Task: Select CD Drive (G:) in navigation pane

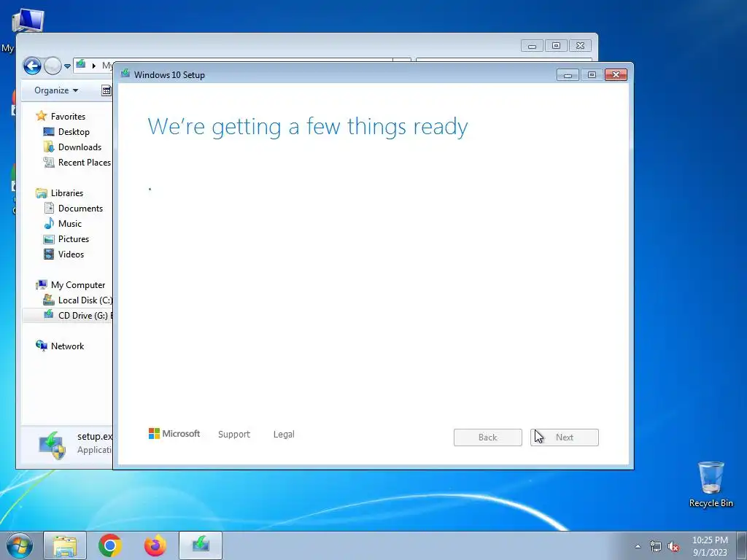Action: [x=67, y=315]
